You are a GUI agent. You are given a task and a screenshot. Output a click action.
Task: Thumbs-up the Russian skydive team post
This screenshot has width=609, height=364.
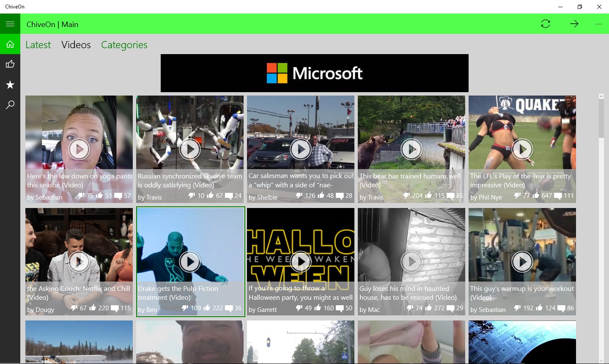click(210, 195)
